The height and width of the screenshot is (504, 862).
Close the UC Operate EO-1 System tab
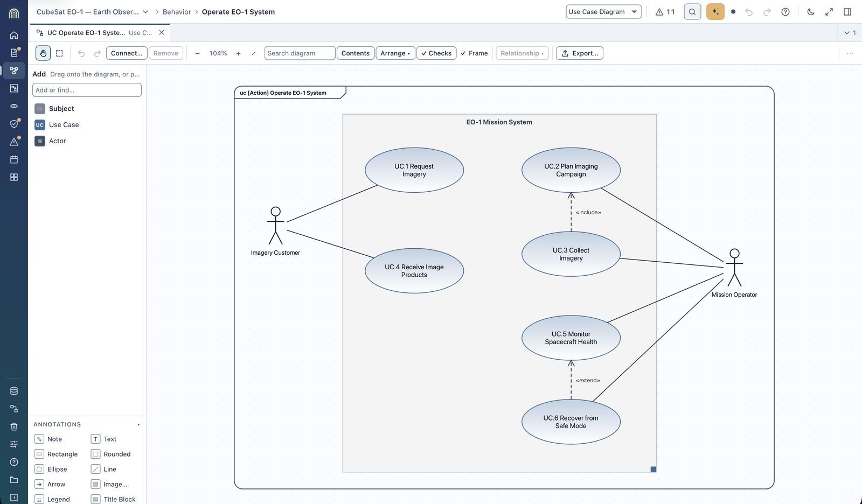(x=162, y=32)
